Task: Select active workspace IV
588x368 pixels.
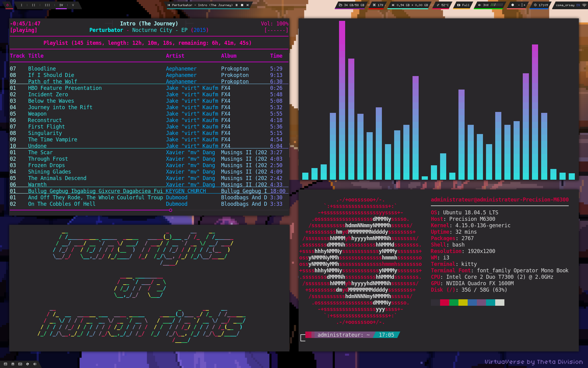Action: coord(61,5)
